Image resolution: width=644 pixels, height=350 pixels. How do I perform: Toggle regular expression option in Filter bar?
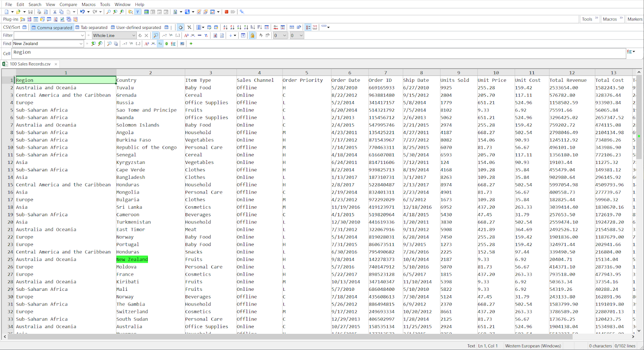[164, 35]
